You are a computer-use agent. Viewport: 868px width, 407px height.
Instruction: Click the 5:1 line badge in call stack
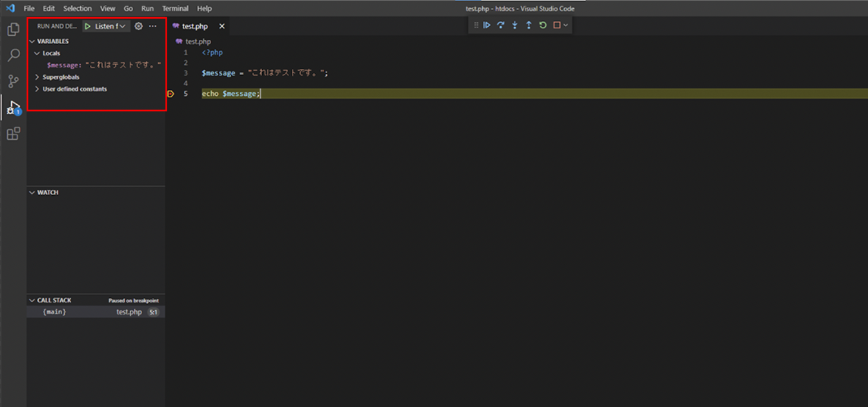tap(153, 312)
